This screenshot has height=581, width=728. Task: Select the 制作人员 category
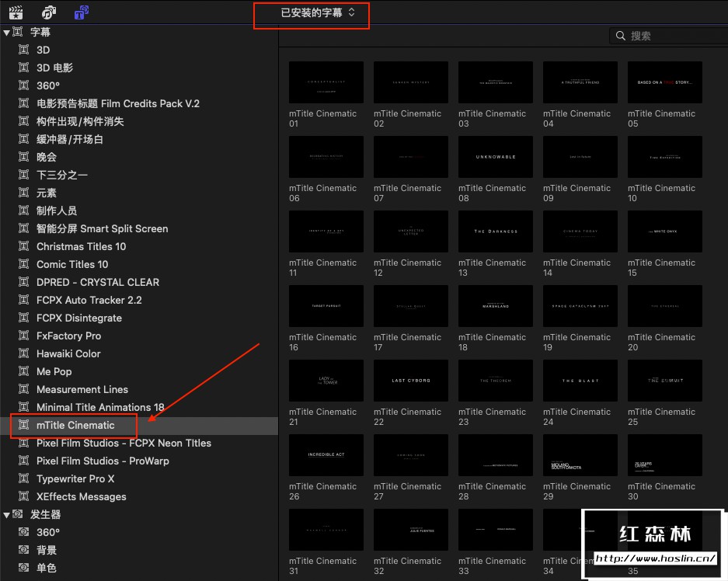[57, 210]
